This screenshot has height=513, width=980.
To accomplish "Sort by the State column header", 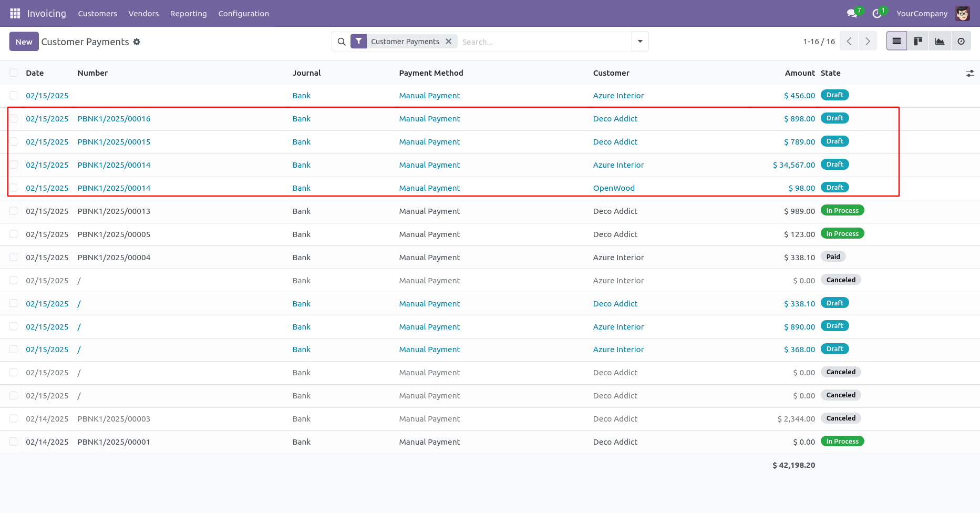I will tap(831, 73).
